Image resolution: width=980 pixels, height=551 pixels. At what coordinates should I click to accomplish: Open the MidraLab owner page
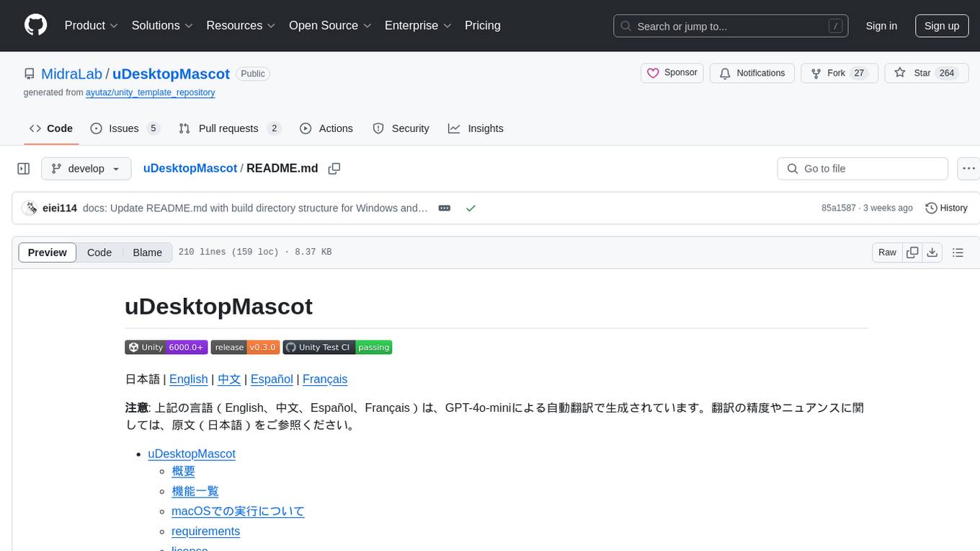coord(72,74)
